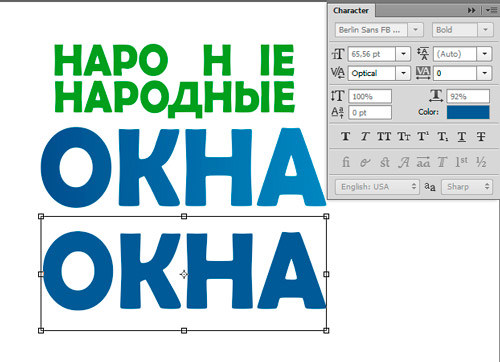The height and width of the screenshot is (362, 500).
Task: Toggle Subscript text style
Action: pos(443,136)
